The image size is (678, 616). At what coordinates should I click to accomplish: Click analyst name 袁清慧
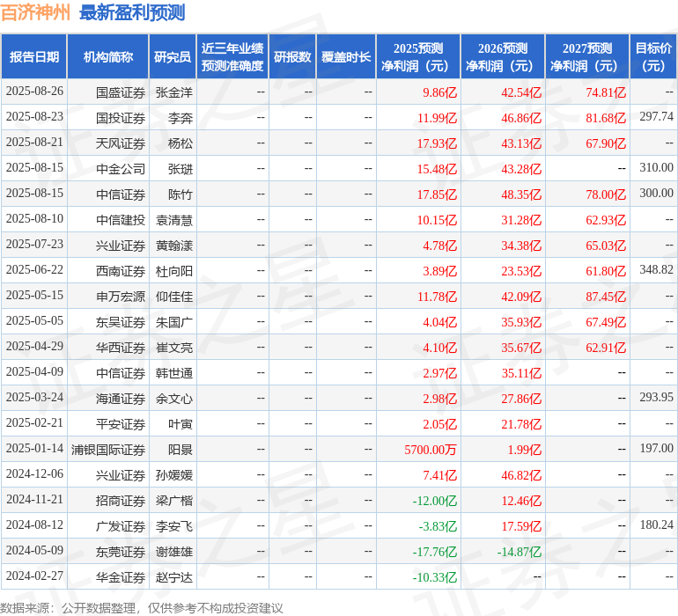point(173,220)
